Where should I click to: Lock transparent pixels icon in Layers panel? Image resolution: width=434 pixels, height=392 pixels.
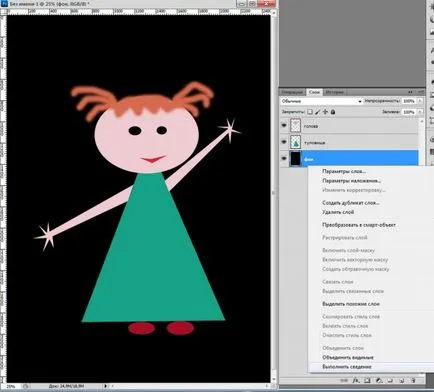[310, 112]
